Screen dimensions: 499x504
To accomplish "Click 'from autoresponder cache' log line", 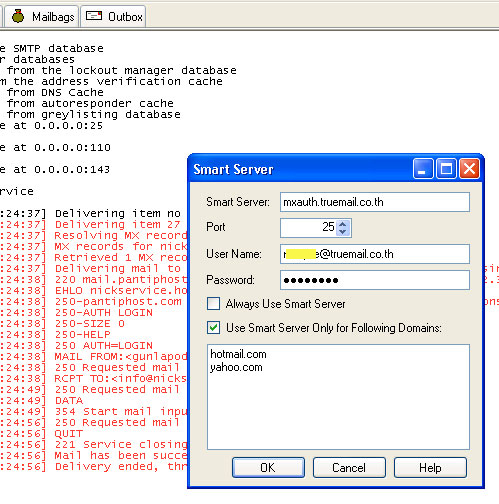I will 90,104.
